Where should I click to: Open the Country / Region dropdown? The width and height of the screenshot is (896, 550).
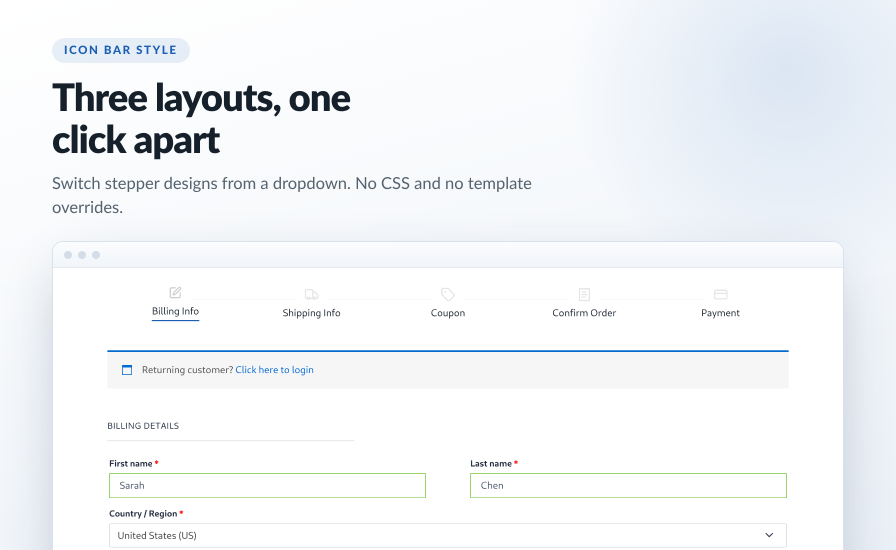[x=448, y=536]
